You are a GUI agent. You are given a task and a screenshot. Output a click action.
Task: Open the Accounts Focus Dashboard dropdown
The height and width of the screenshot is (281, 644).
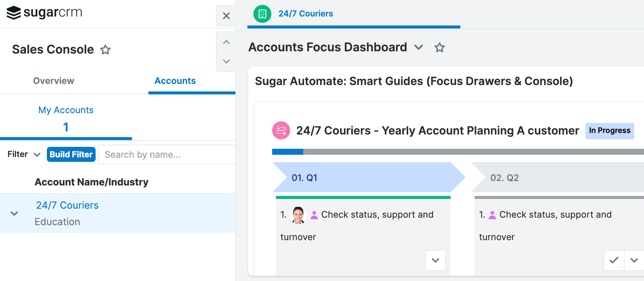[418, 48]
